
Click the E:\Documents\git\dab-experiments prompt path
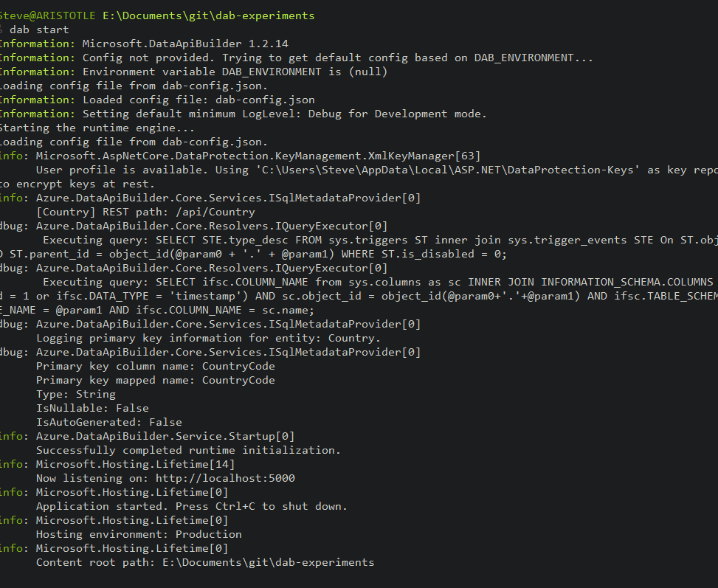point(210,15)
